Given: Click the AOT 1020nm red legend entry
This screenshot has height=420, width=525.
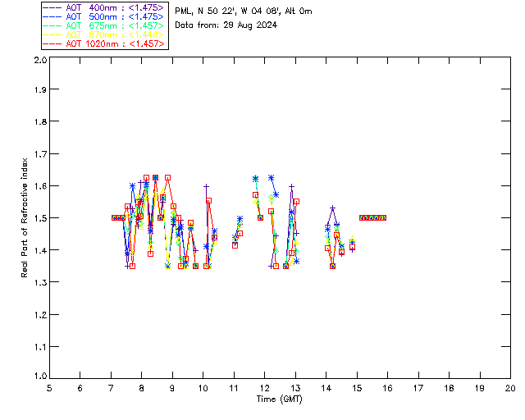Looking at the screenshot, I should 114,43.
